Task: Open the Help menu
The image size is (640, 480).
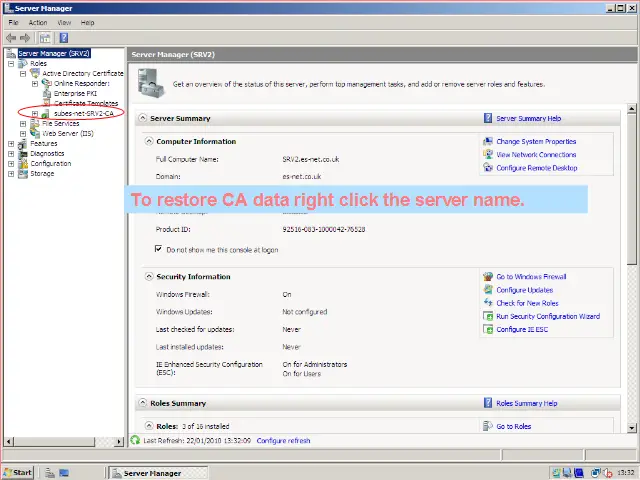Action: point(87,22)
